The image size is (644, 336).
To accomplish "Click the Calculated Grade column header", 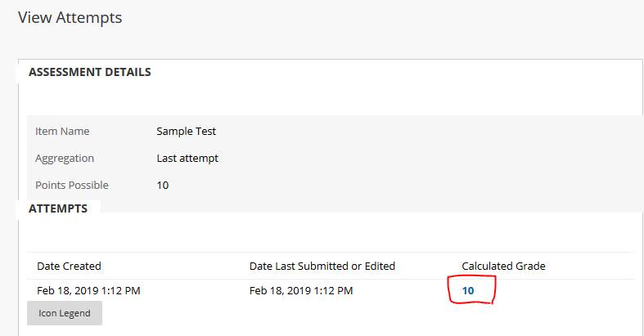I will [x=503, y=266].
